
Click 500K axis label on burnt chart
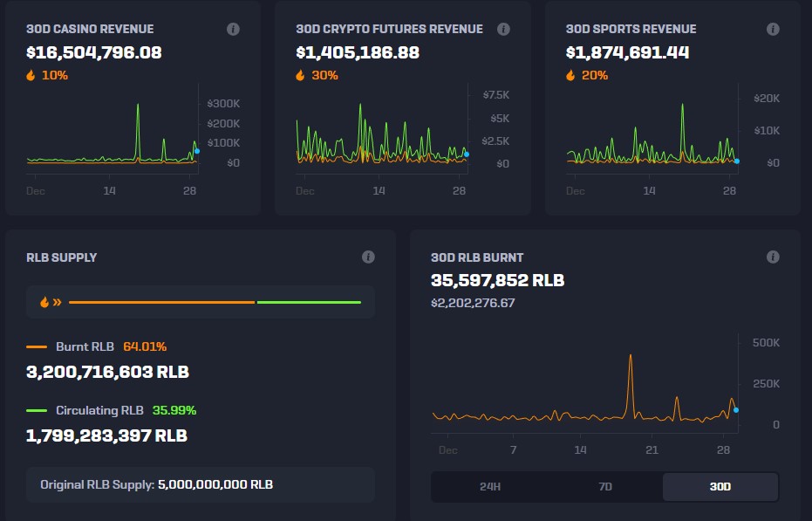(766, 343)
